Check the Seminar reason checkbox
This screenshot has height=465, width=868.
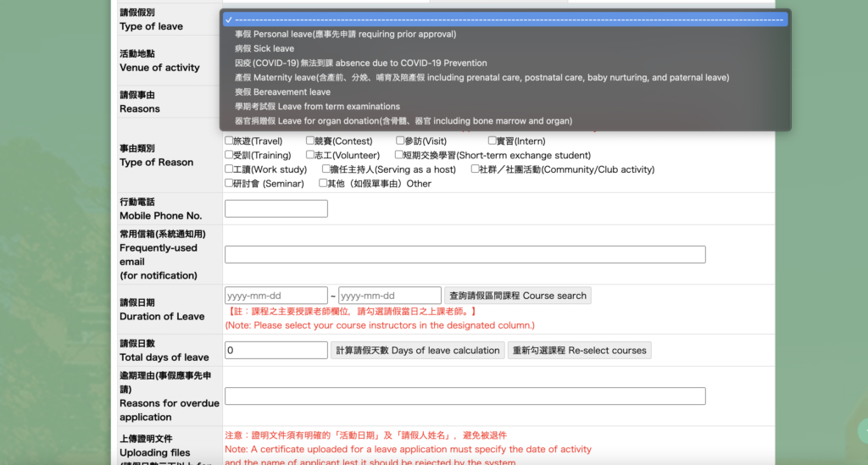click(x=229, y=183)
